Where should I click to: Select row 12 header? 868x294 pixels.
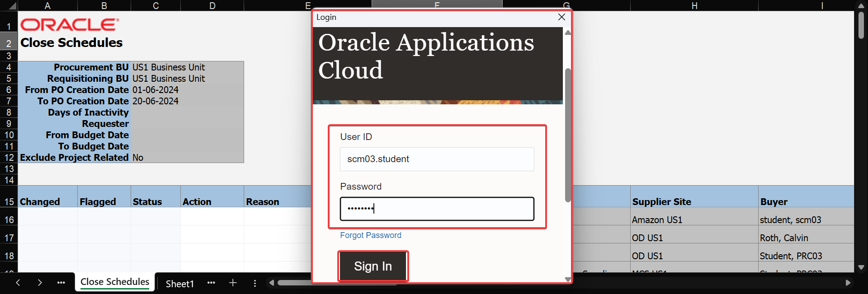pyautogui.click(x=9, y=158)
